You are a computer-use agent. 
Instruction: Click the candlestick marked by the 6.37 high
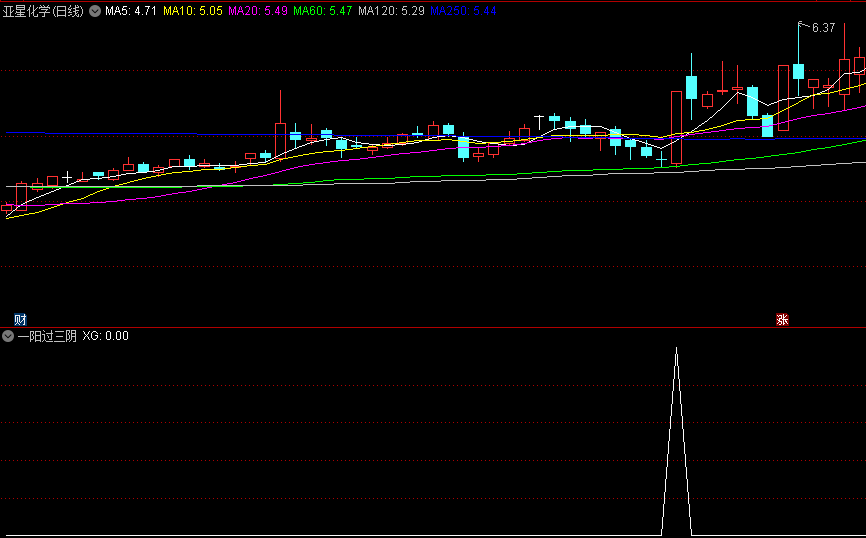[798, 72]
